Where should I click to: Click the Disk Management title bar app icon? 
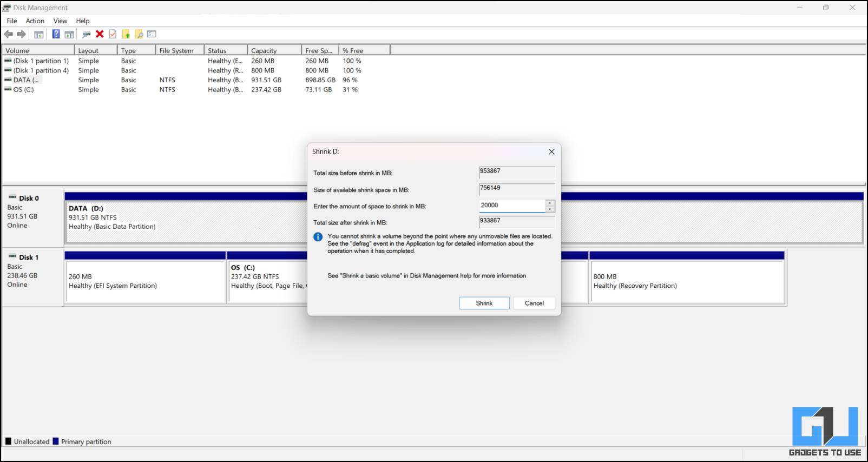[x=6, y=8]
